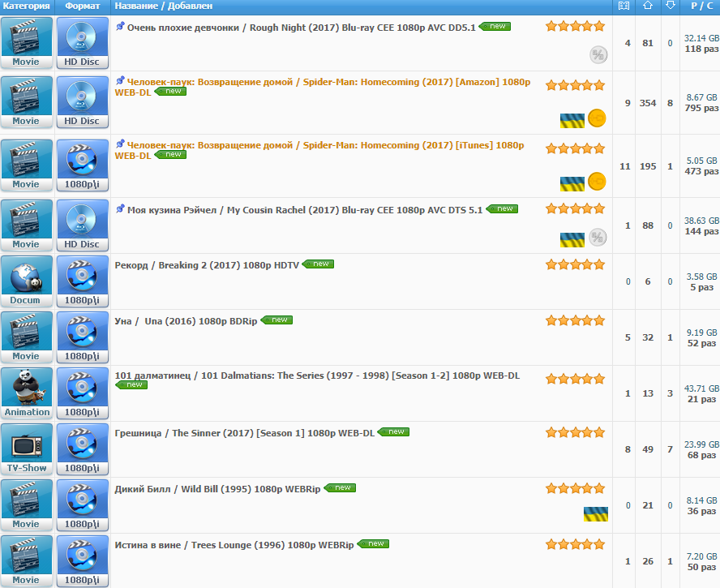720x588 pixels.
Task: Click the star rating for Rough Night
Action: point(576,26)
